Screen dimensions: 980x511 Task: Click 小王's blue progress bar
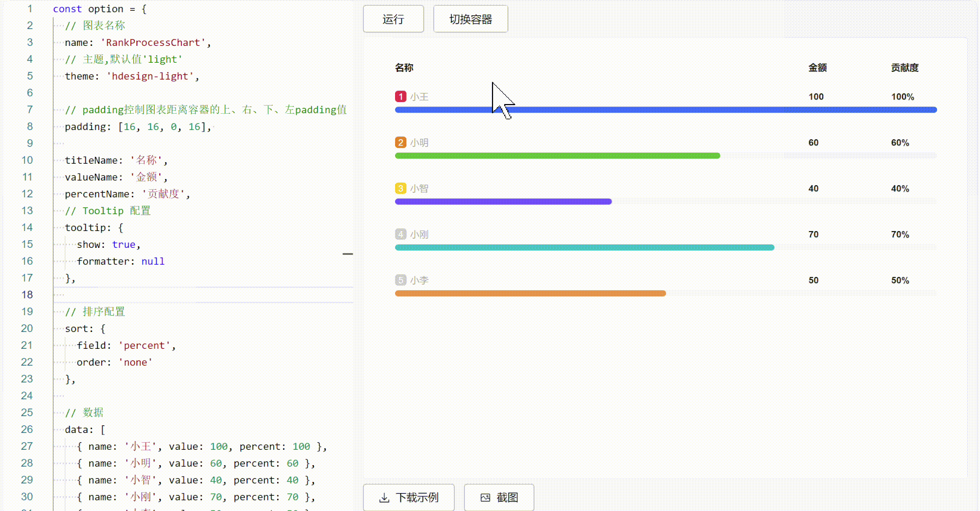[664, 110]
